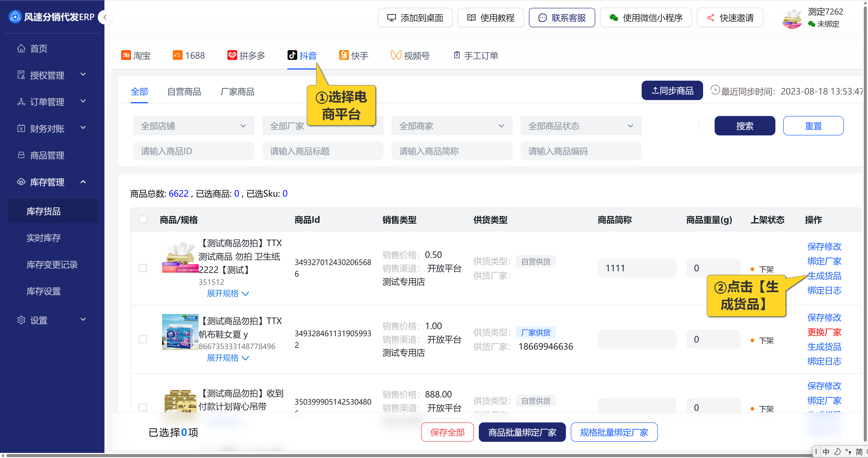Open the 全部店铺 dropdown
Screen dimensions: 868x458
pyautogui.click(x=193, y=126)
